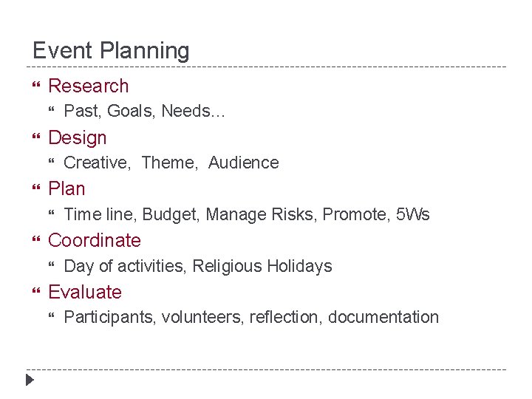
Task: Click the arrow triangle in the bottom-left corner
Action: pos(30,381)
